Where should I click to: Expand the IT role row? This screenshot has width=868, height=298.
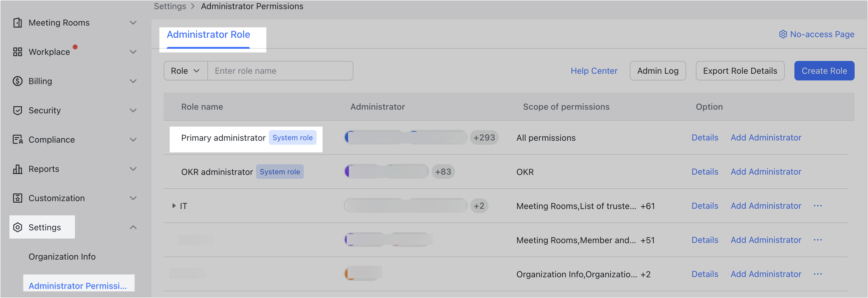click(174, 206)
